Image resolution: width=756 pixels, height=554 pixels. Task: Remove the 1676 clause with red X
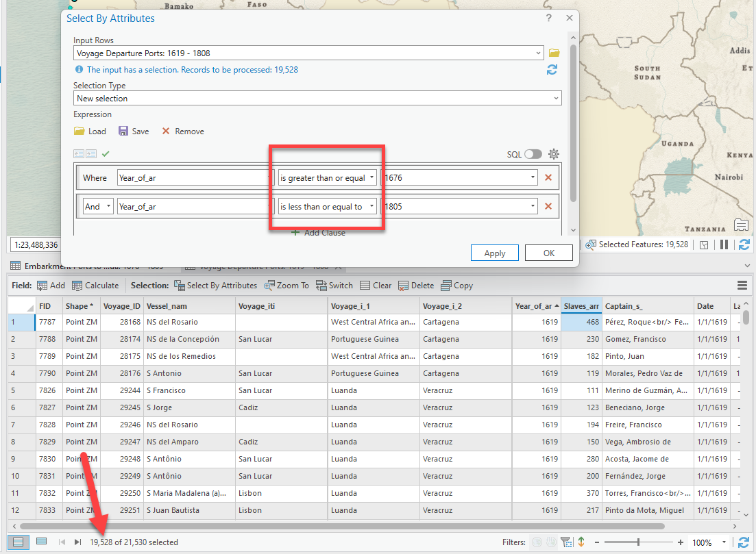[548, 178]
